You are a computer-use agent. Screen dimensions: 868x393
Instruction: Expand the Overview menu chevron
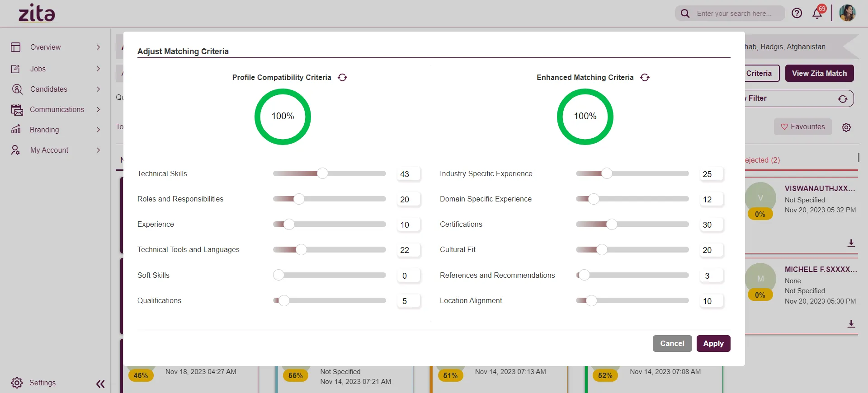[98, 47]
